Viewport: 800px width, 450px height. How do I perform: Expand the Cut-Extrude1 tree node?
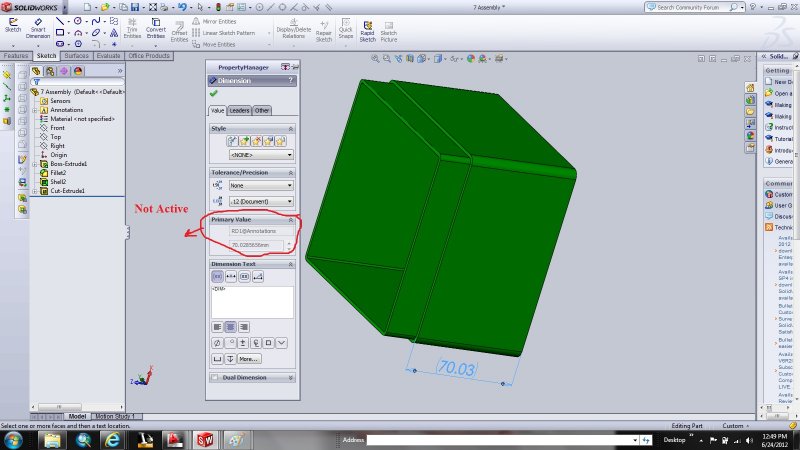(35, 191)
